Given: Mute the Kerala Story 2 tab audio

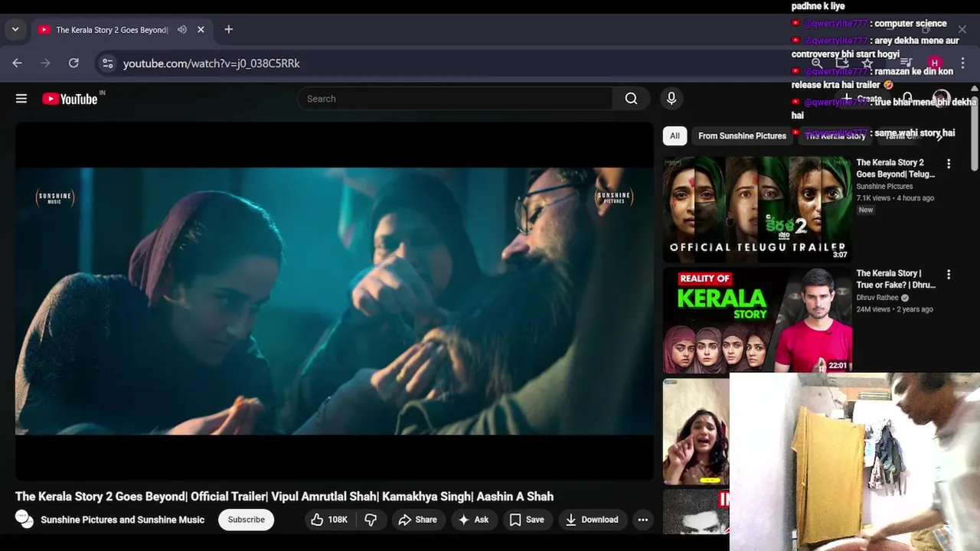Looking at the screenshot, I should (x=182, y=30).
